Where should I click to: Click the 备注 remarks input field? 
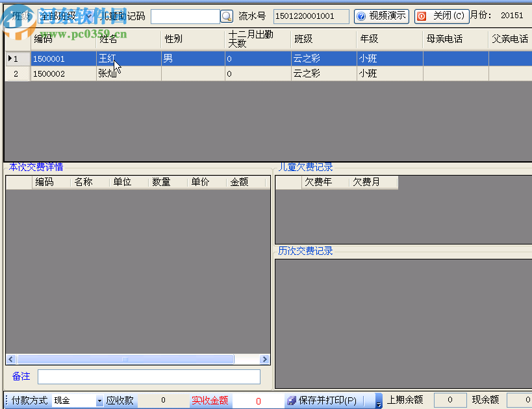[x=149, y=376]
